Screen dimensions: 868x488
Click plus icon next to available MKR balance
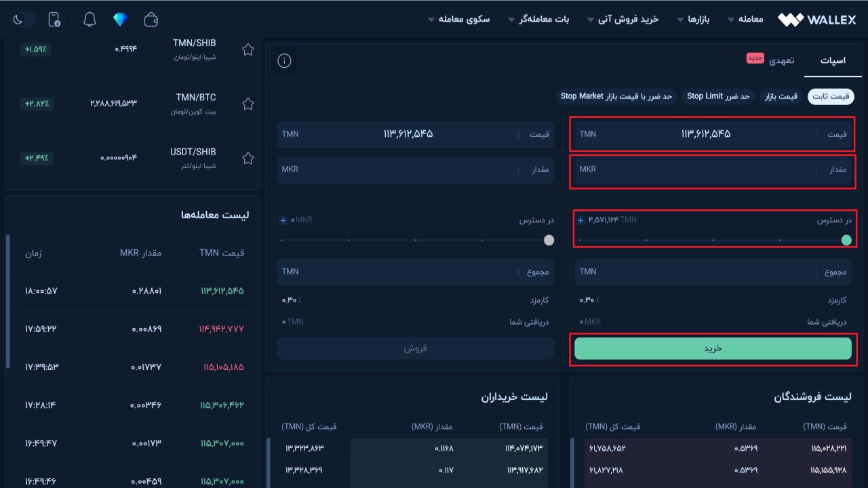click(x=283, y=220)
